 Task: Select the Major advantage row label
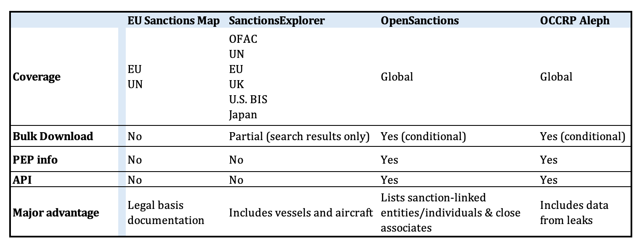click(x=56, y=213)
